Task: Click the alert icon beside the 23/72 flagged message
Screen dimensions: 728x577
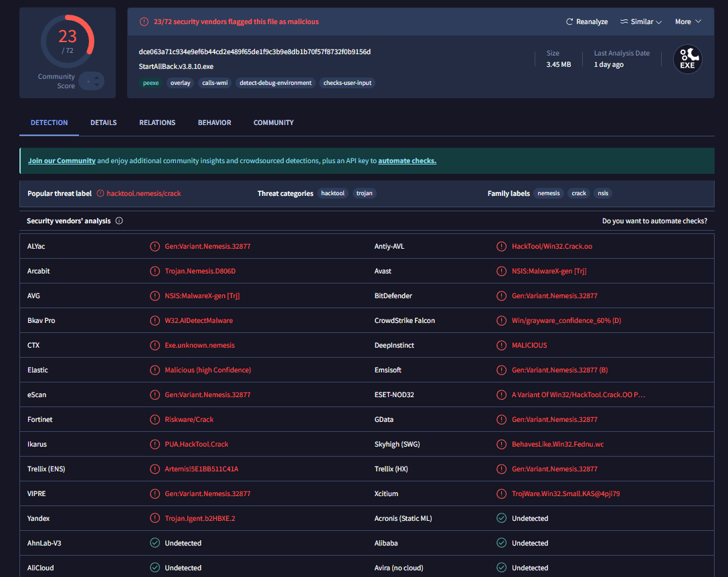Action: [145, 22]
